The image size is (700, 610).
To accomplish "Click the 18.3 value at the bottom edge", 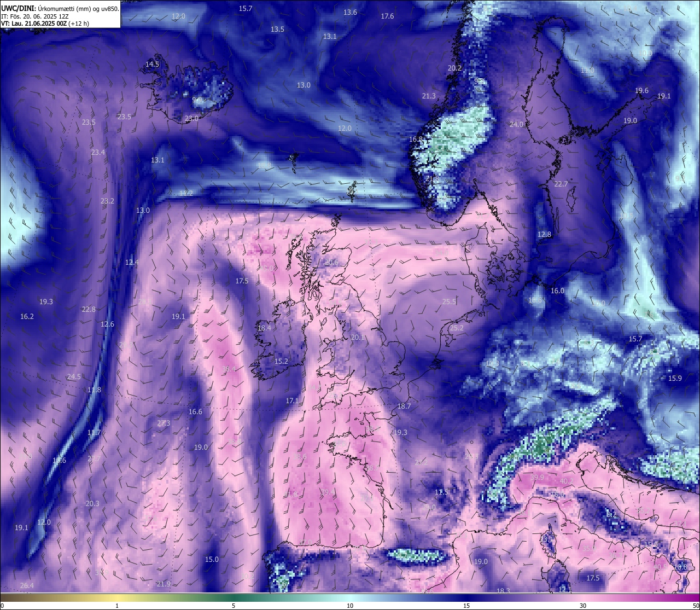I will (503, 591).
